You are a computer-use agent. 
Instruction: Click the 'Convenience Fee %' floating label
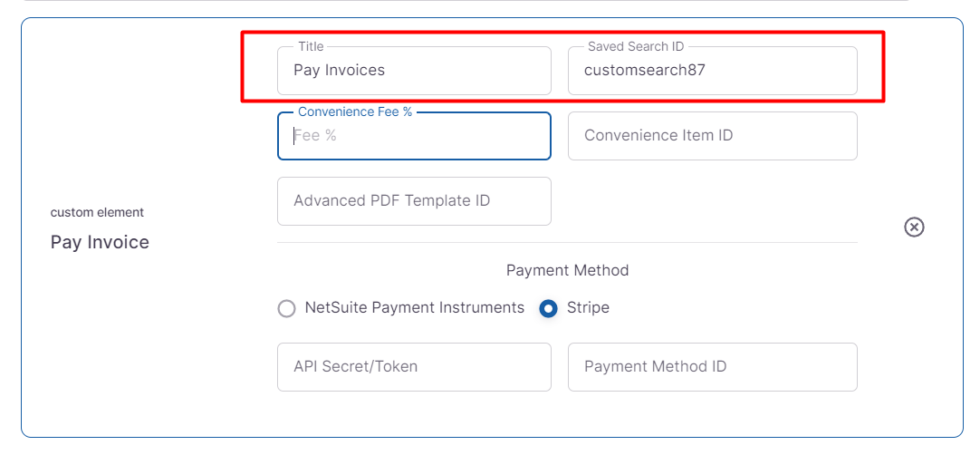pos(355,111)
